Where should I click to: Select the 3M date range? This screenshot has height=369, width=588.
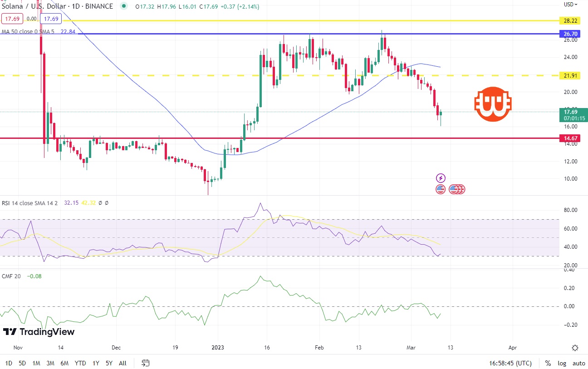pos(50,363)
